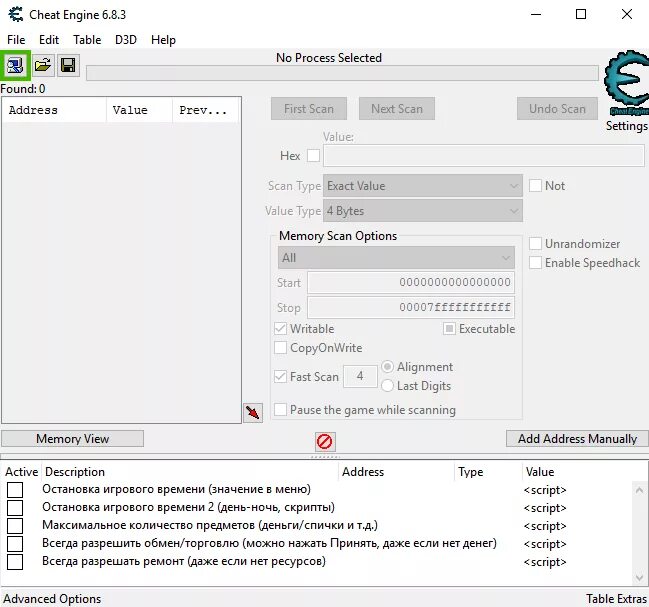Open the Help menu
The width and height of the screenshot is (649, 607).
(163, 40)
